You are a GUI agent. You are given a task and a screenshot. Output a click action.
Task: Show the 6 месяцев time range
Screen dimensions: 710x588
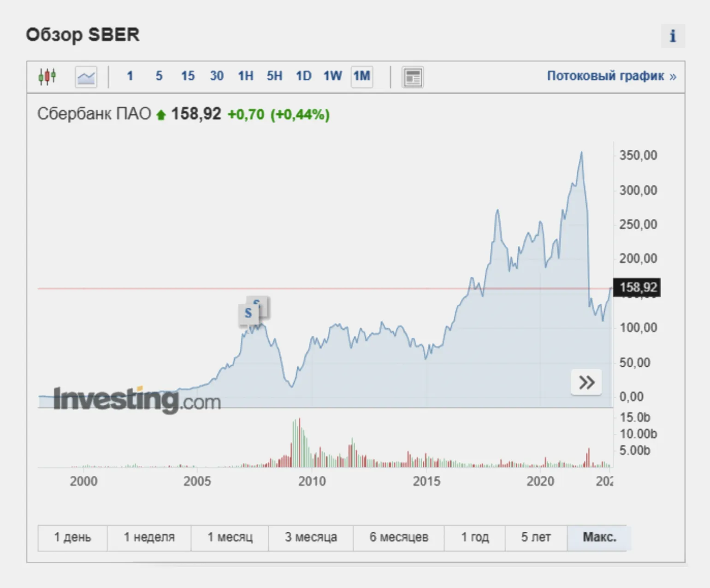click(x=399, y=537)
